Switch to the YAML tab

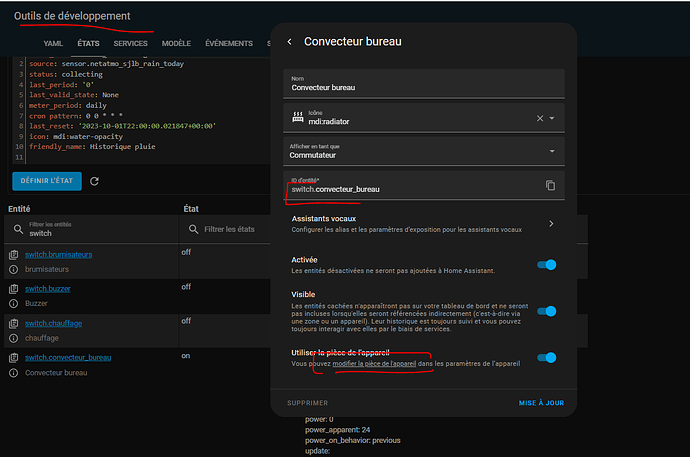coord(53,44)
